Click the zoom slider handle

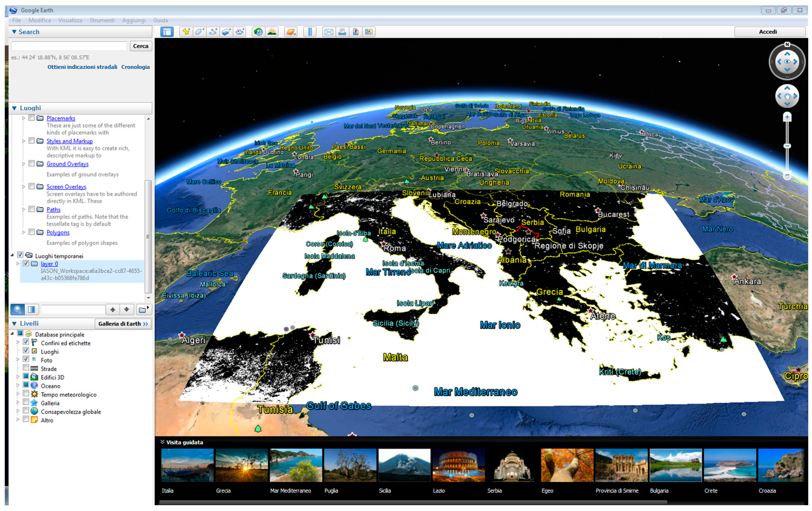(x=787, y=146)
